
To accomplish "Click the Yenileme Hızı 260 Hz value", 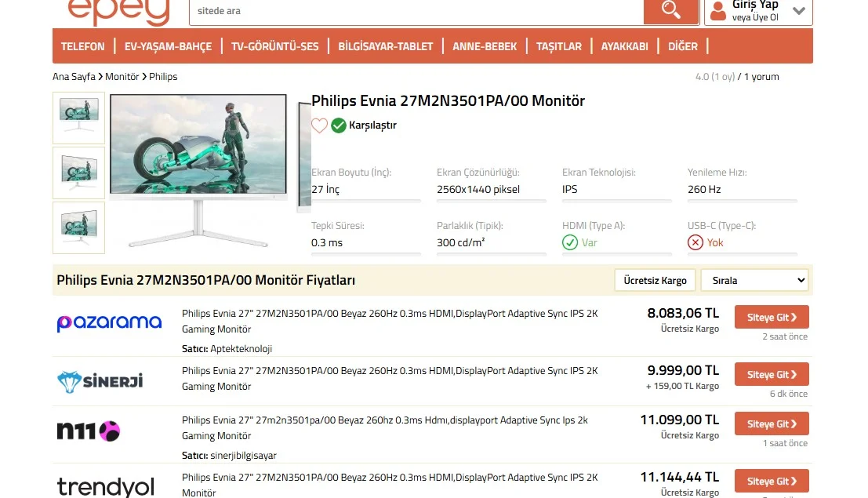I will click(x=704, y=190).
